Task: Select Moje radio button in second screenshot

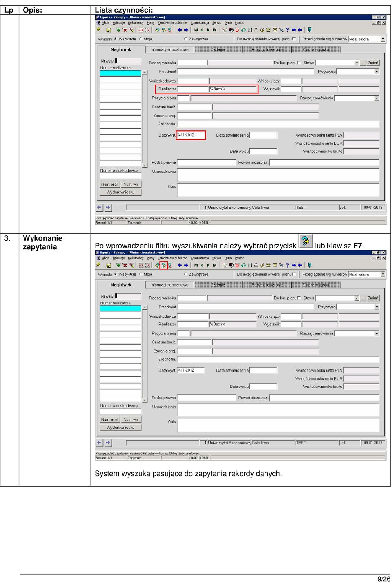Action: [x=140, y=275]
